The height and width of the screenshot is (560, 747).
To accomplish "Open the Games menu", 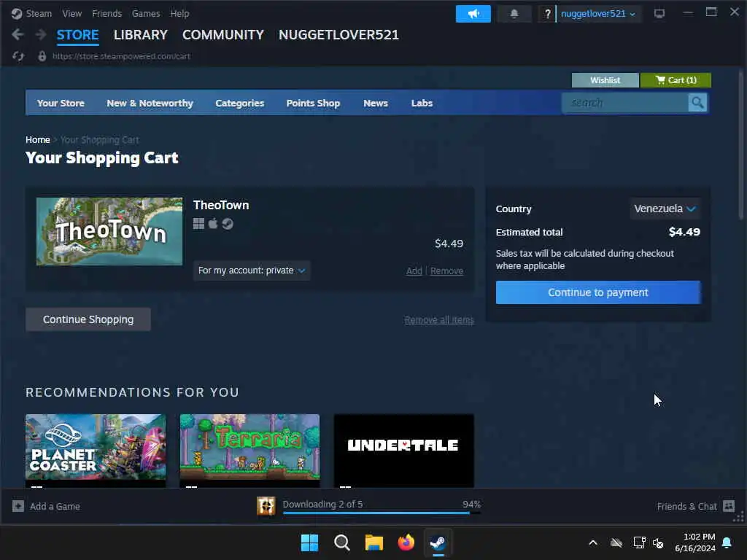I will [146, 13].
